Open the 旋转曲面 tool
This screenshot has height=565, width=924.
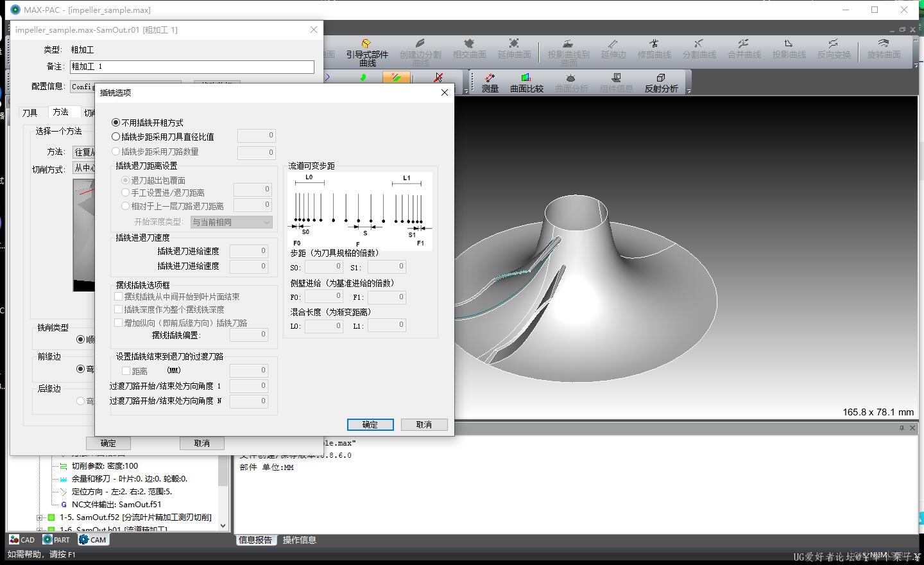884,49
